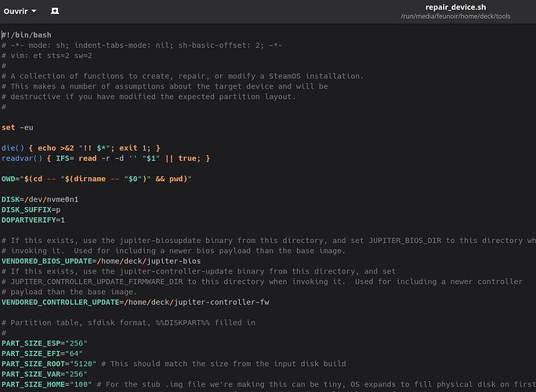Click the DISK_SUFFIX=p line
536x392 pixels.
pyautogui.click(x=31, y=209)
